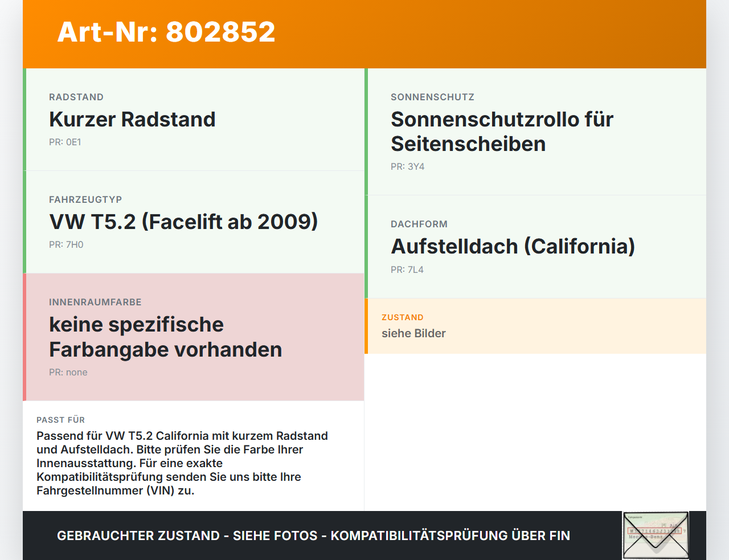This screenshot has height=560, width=729.
Task: Click the 'siehe Bilder' condition text
Action: (413, 333)
